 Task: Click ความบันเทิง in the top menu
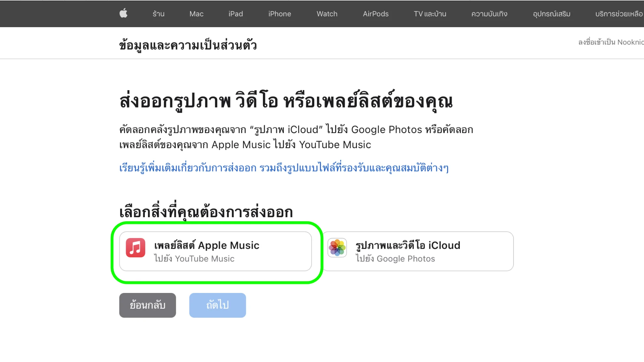(x=489, y=14)
